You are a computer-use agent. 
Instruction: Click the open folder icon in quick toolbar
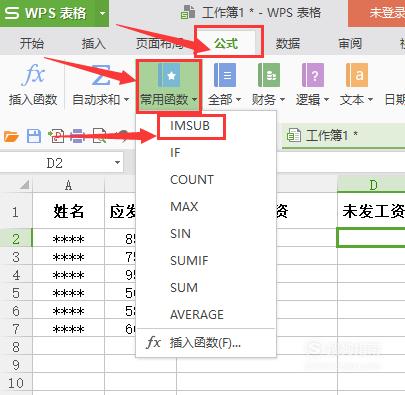pyautogui.click(x=11, y=136)
